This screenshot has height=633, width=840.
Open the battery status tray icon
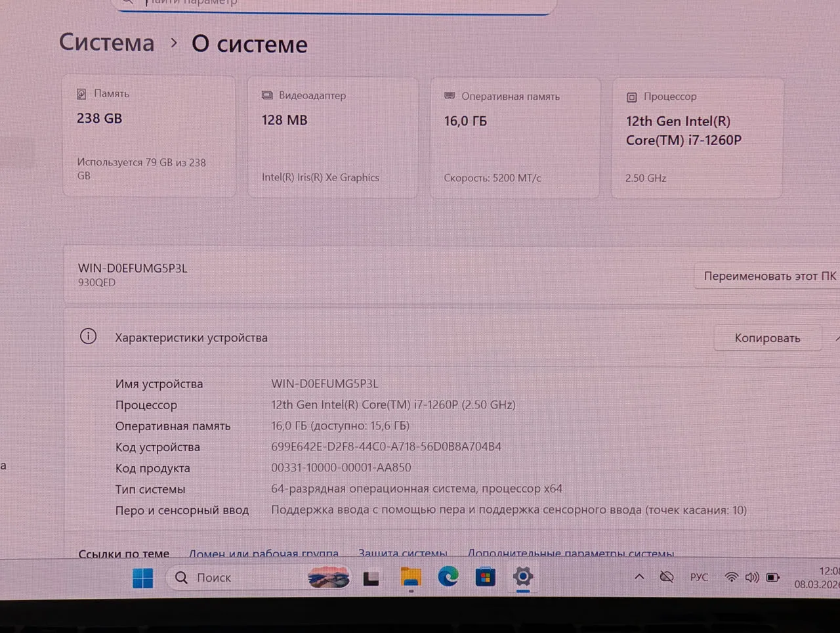coord(773,578)
